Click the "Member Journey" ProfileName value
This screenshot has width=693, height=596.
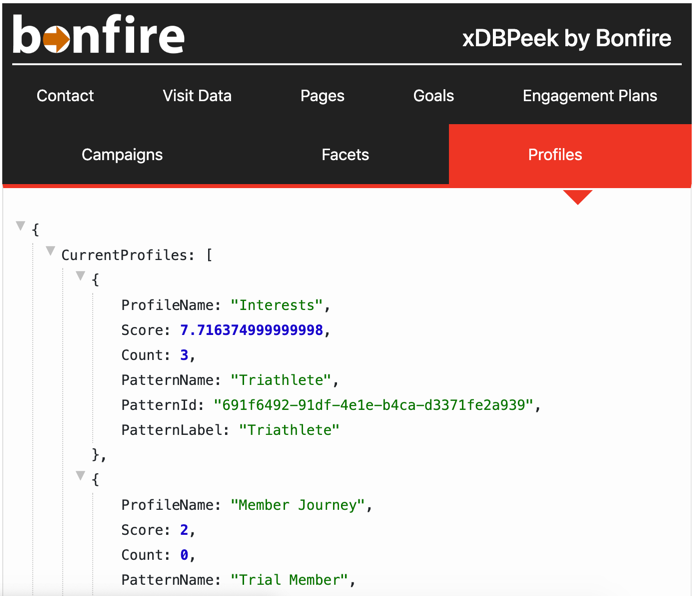297,505
